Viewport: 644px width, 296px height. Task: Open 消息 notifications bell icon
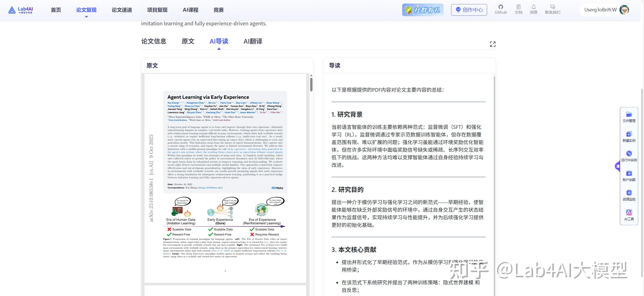point(533,7)
